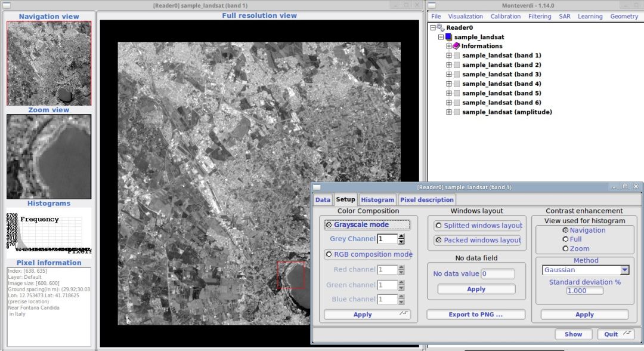Expand the Informations tree node
644x351 pixels.
[448, 46]
